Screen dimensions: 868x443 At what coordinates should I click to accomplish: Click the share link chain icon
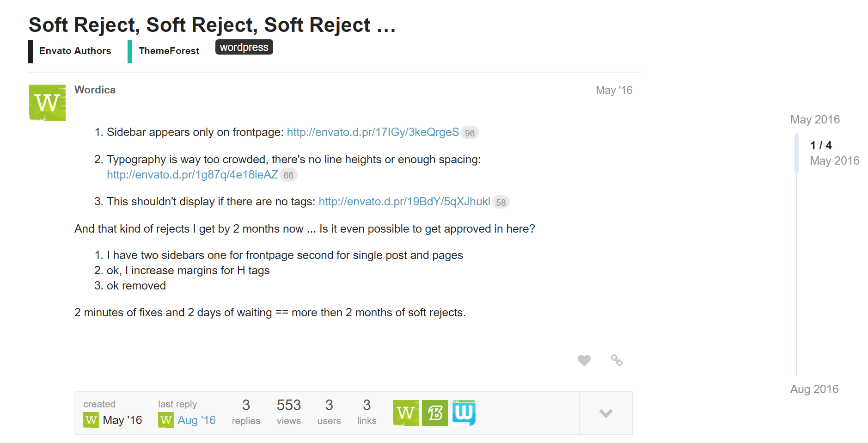(616, 360)
